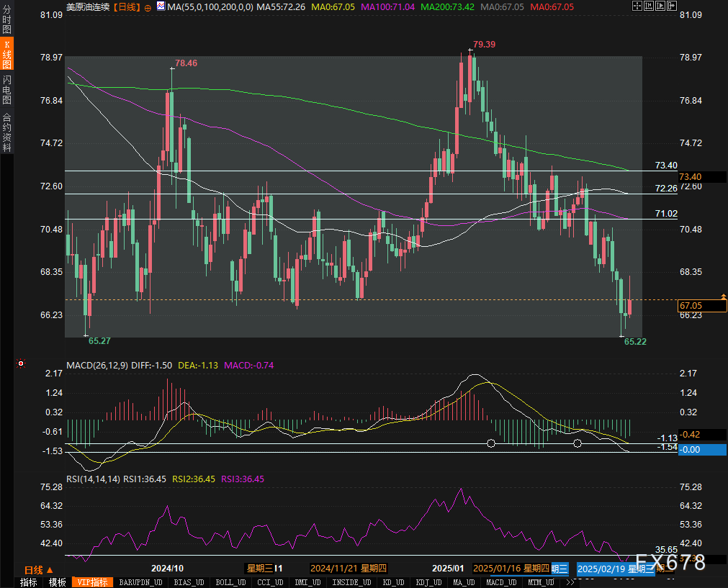Select the 指标 tab at bottom
The height and width of the screenshot is (588, 728).
tap(29, 582)
